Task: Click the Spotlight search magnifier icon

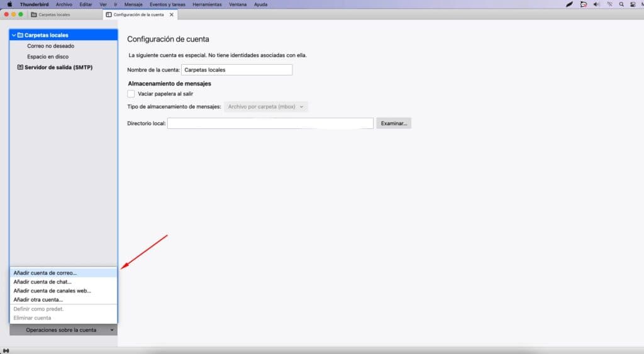Action: click(x=621, y=4)
